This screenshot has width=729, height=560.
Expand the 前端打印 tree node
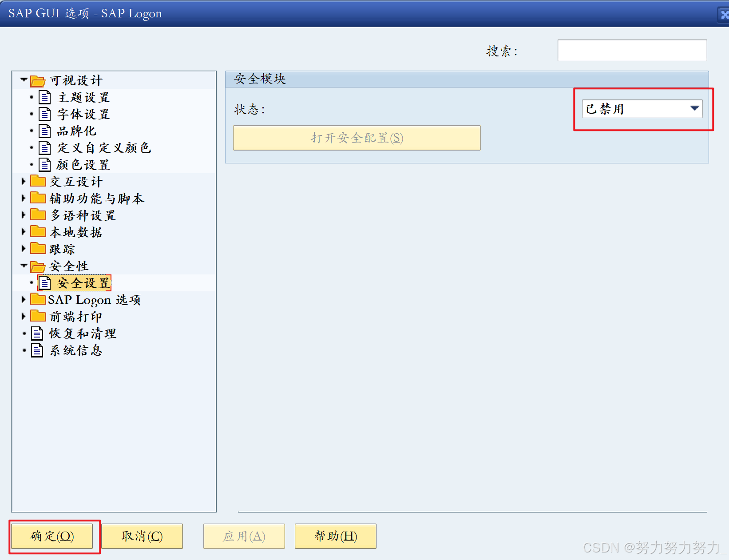(x=24, y=316)
